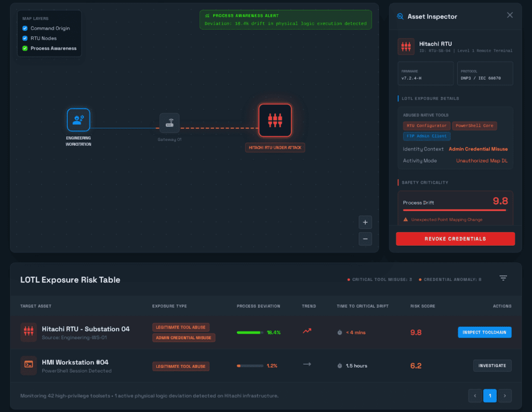The height and width of the screenshot is (412, 532).
Task: Click the flat trend arrow in HMI row
Action: 307,364
